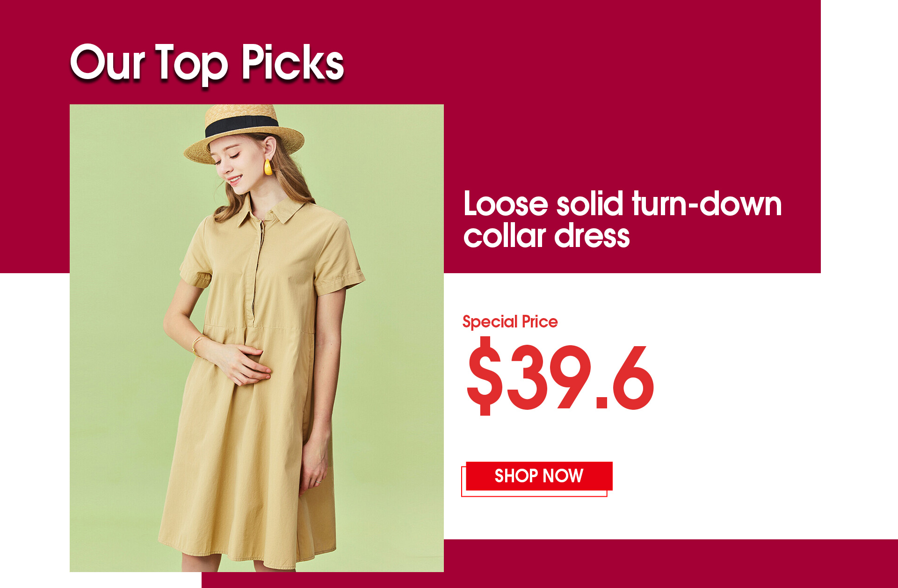Click the straw hat in the photo

click(244, 133)
